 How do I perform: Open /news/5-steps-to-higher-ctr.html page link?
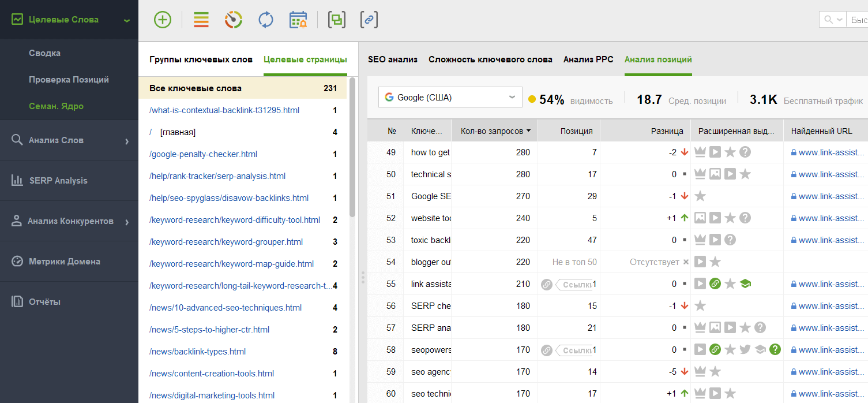pos(209,330)
